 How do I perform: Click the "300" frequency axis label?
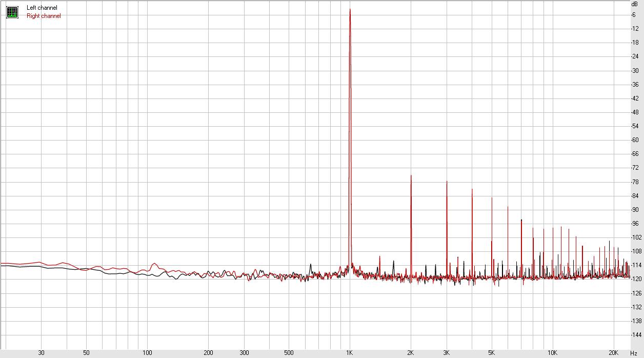(244, 353)
